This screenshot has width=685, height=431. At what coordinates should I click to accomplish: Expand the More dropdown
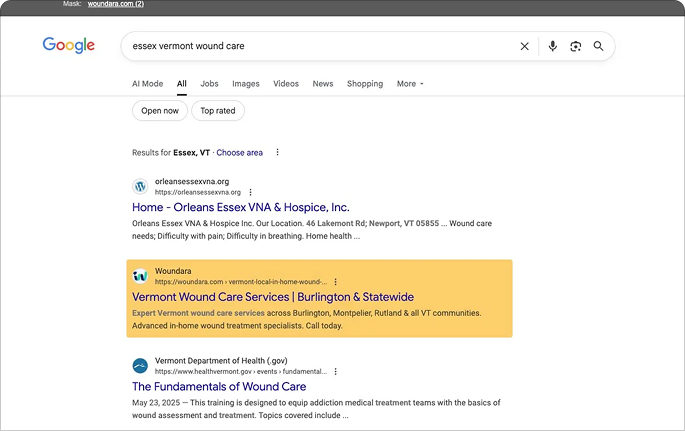click(410, 84)
